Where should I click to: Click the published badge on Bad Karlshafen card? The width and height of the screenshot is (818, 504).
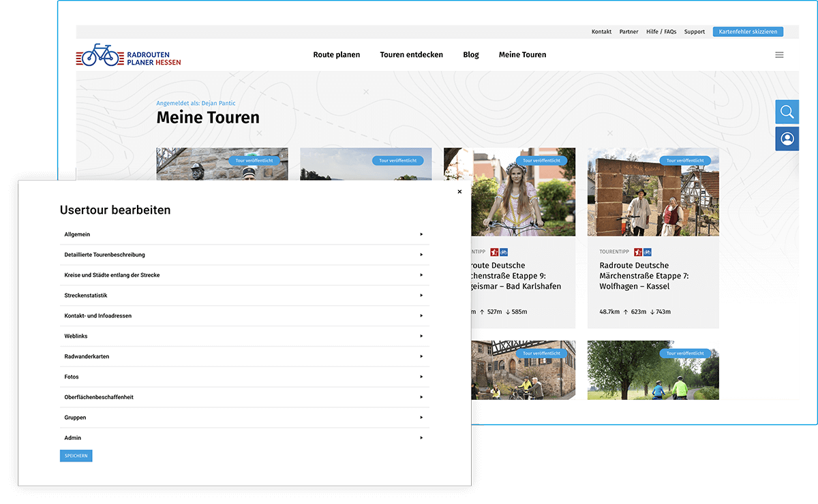point(541,161)
